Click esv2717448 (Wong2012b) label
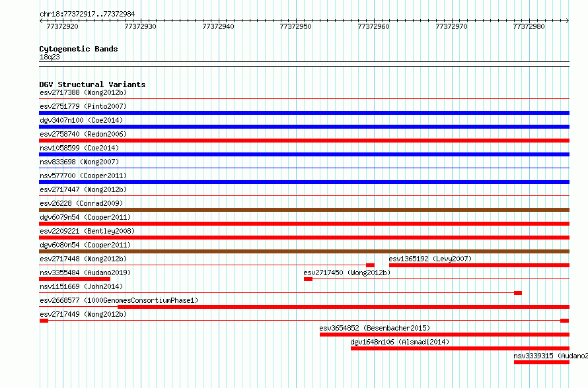 (x=83, y=259)
